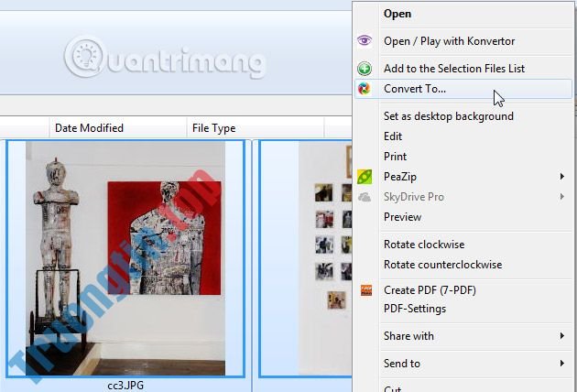
Task: Open PDF-Settings from the menu
Action: pyautogui.click(x=415, y=309)
